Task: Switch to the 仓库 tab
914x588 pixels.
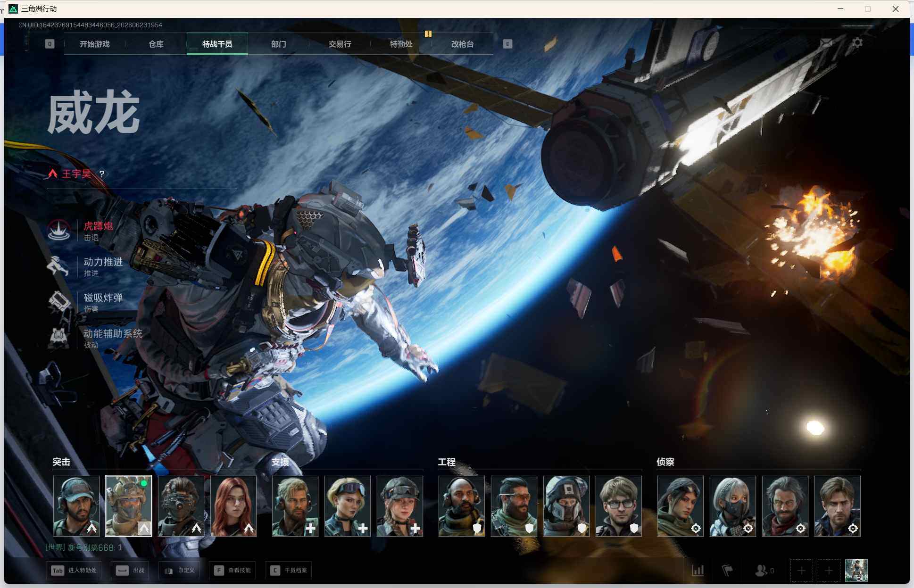Action: click(x=156, y=44)
